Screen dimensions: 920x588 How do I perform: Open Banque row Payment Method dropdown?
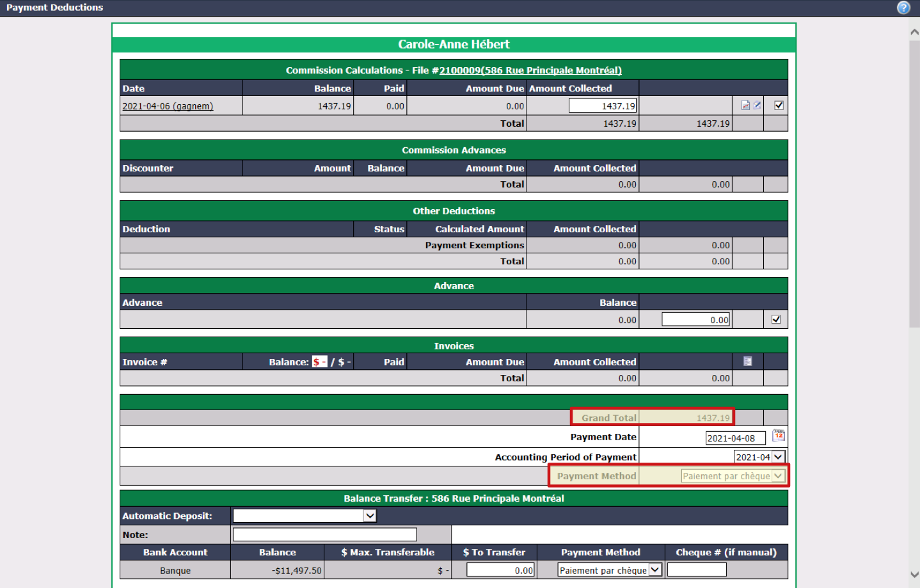[610, 570]
